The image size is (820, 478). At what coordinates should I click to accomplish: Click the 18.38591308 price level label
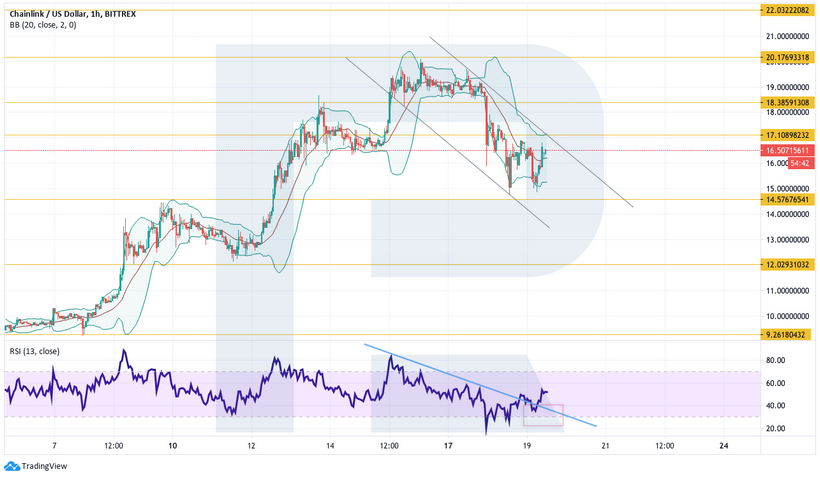click(x=787, y=103)
